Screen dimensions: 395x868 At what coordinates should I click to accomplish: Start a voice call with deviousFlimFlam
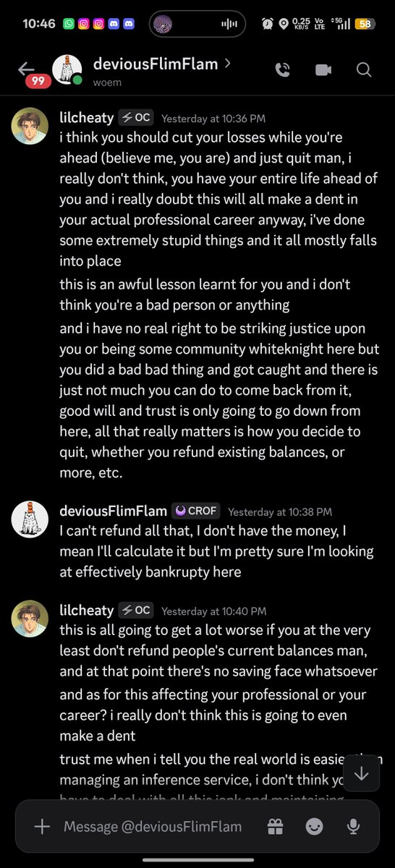tap(283, 69)
